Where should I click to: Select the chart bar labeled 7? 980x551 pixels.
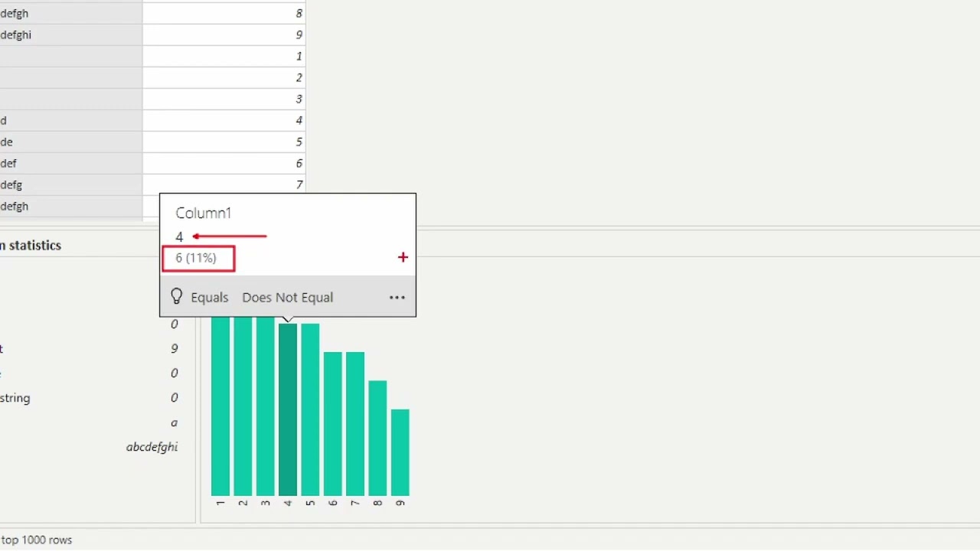354,424
